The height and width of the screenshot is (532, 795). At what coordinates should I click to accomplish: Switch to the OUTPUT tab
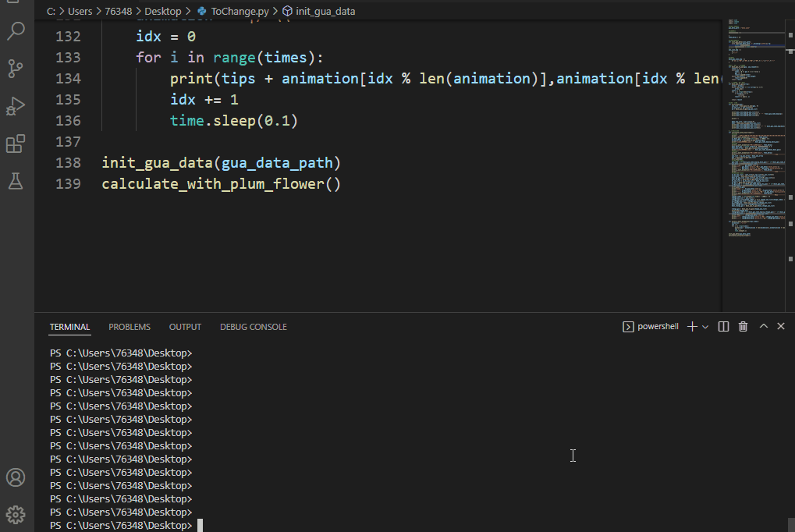pos(185,327)
